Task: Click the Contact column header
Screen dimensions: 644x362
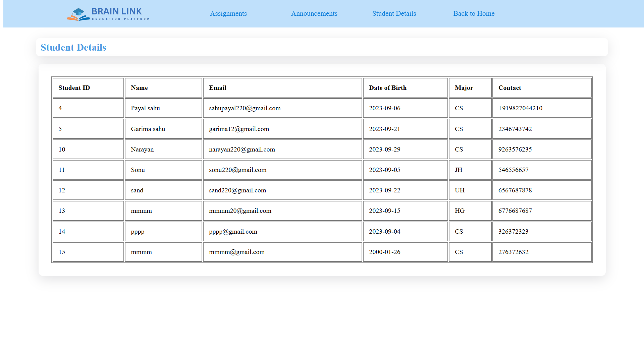Action: tap(509, 88)
